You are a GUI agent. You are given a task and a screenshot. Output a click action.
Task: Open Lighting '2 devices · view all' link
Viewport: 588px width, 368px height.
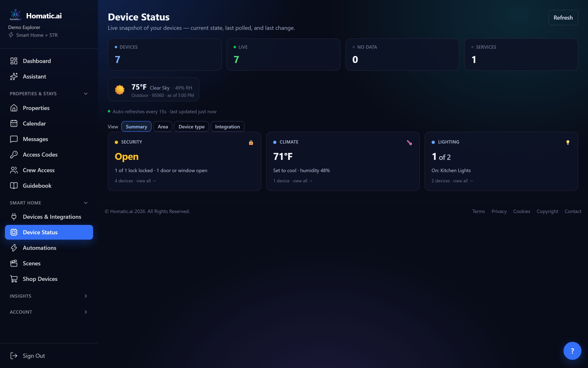pos(452,181)
